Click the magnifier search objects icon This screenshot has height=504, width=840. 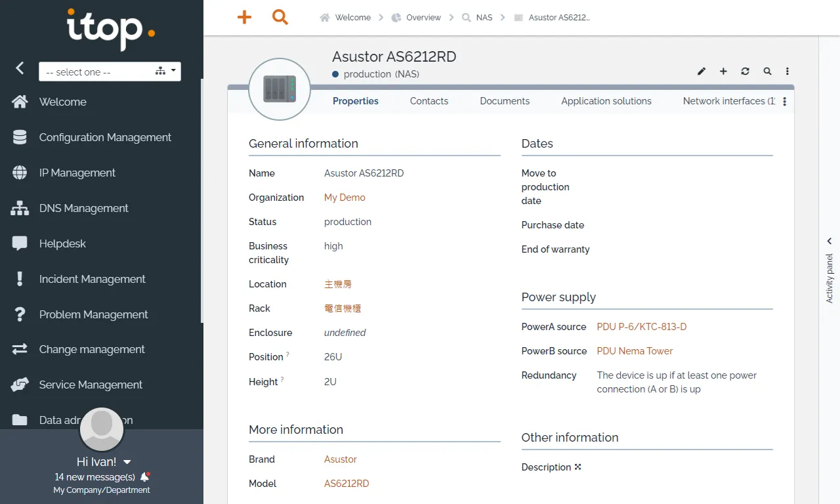(x=767, y=71)
